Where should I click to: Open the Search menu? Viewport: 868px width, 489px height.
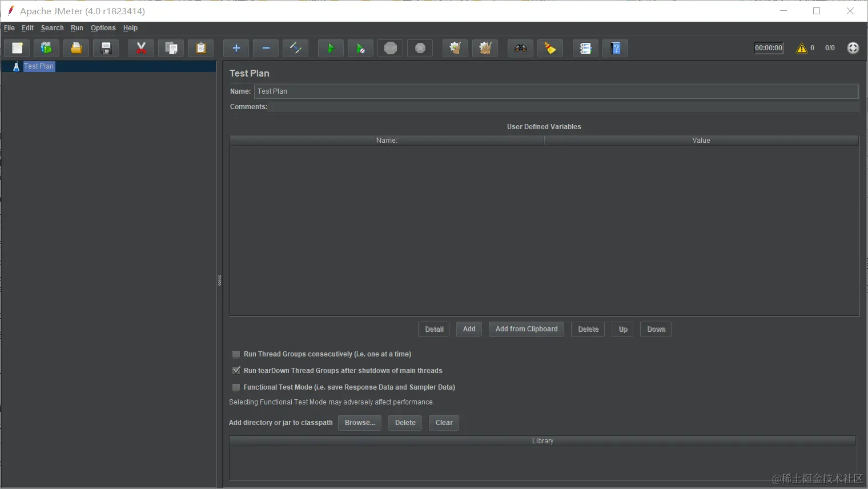pyautogui.click(x=52, y=28)
